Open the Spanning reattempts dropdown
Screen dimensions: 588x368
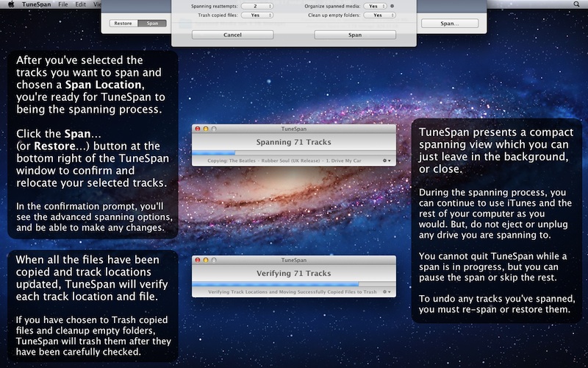pyautogui.click(x=259, y=6)
